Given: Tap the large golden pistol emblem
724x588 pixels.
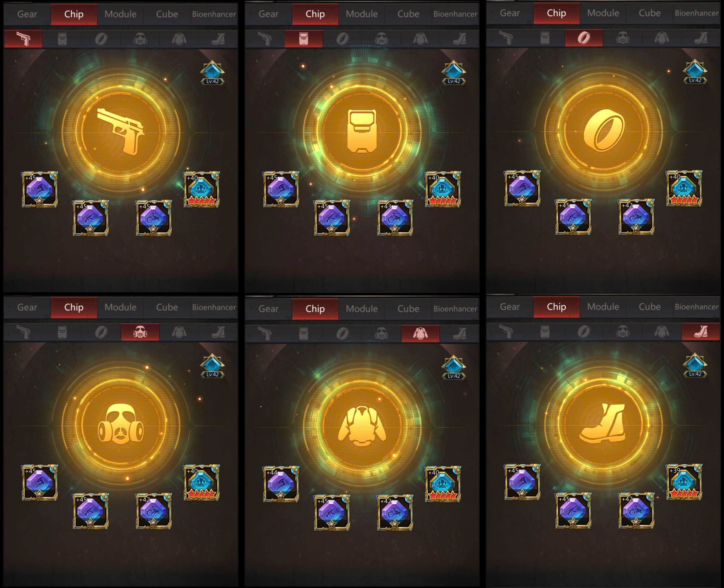Looking at the screenshot, I should tap(120, 131).
